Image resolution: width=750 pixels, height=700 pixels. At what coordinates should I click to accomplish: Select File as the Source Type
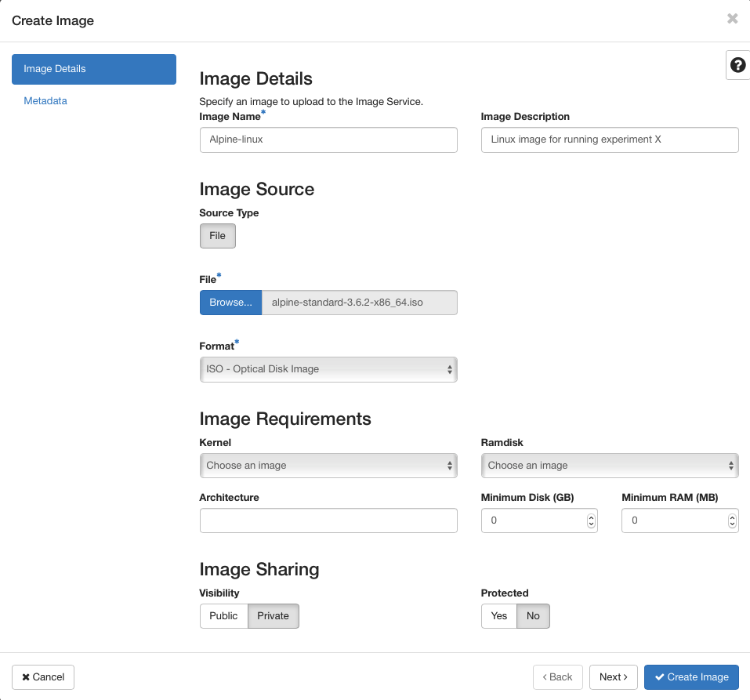(x=217, y=235)
